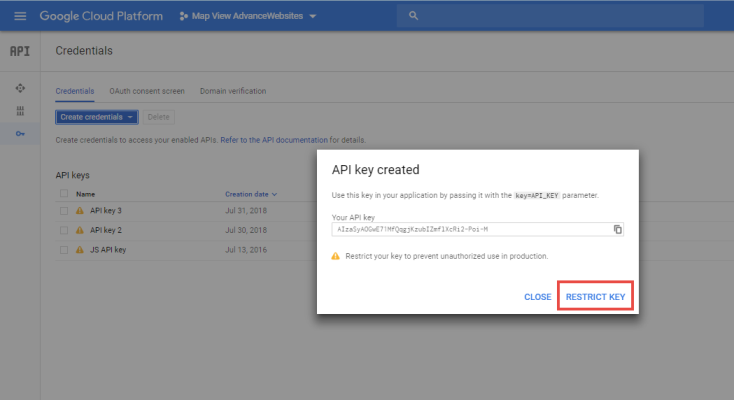Click the Your API key text field
734x400 pixels.
(470, 229)
